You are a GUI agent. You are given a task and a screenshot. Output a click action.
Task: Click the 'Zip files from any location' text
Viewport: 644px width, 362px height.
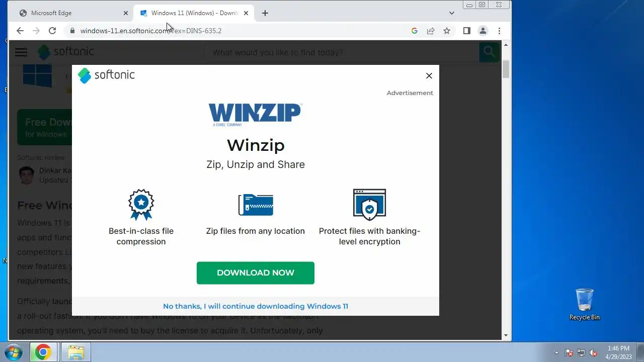point(256,231)
